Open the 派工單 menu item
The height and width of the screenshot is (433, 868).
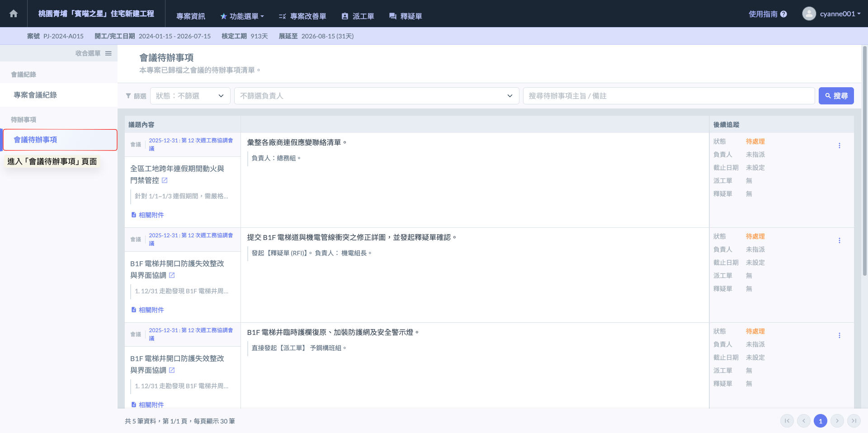click(x=358, y=16)
